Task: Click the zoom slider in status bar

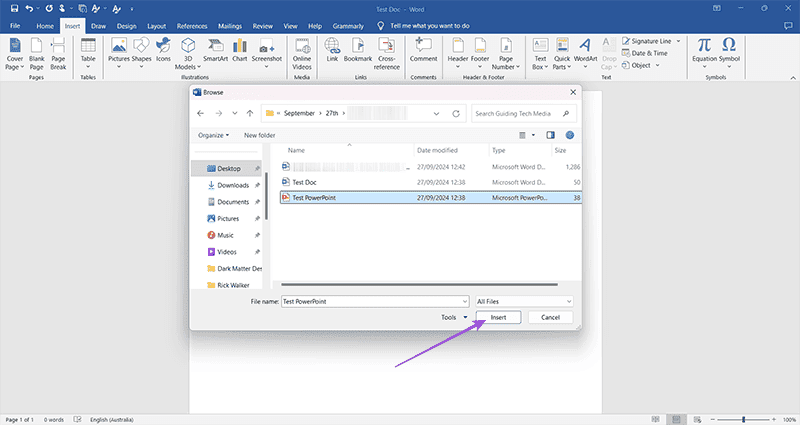Action: (x=743, y=419)
